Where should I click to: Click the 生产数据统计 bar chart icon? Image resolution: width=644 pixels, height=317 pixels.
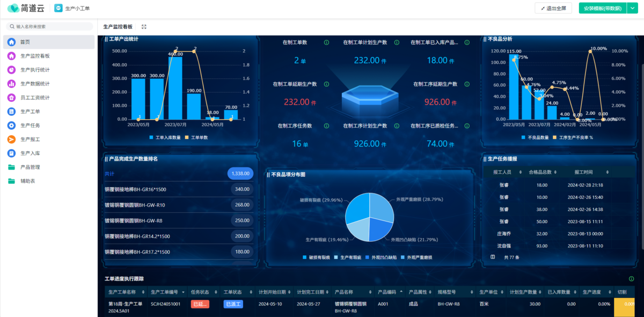click(x=11, y=84)
